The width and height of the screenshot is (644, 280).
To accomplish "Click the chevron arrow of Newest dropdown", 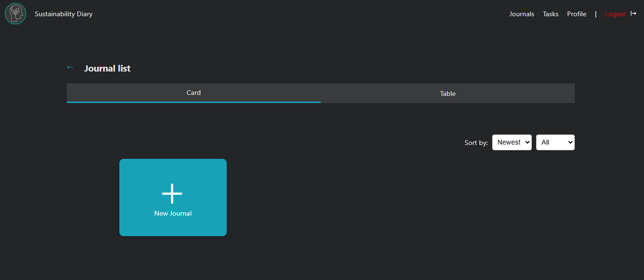I will [527, 142].
